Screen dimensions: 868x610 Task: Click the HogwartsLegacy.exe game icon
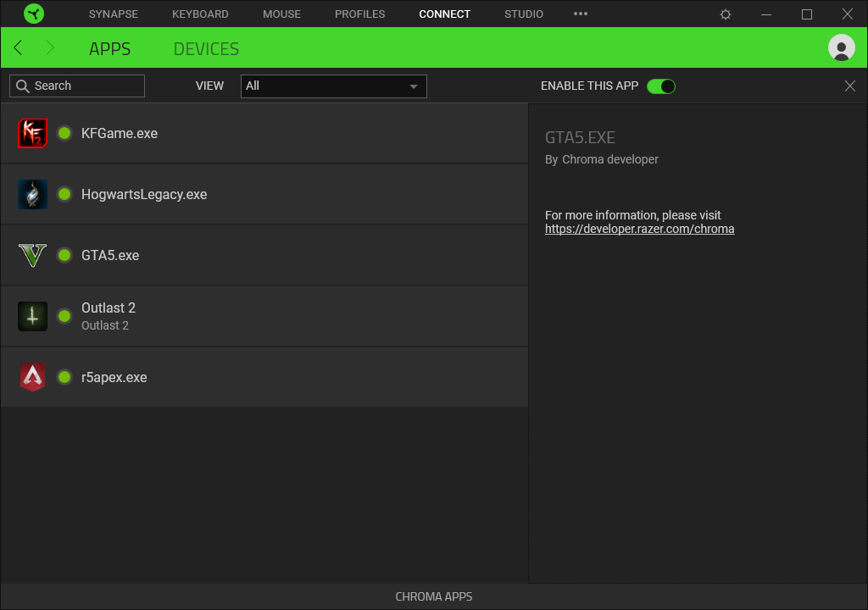[x=32, y=194]
